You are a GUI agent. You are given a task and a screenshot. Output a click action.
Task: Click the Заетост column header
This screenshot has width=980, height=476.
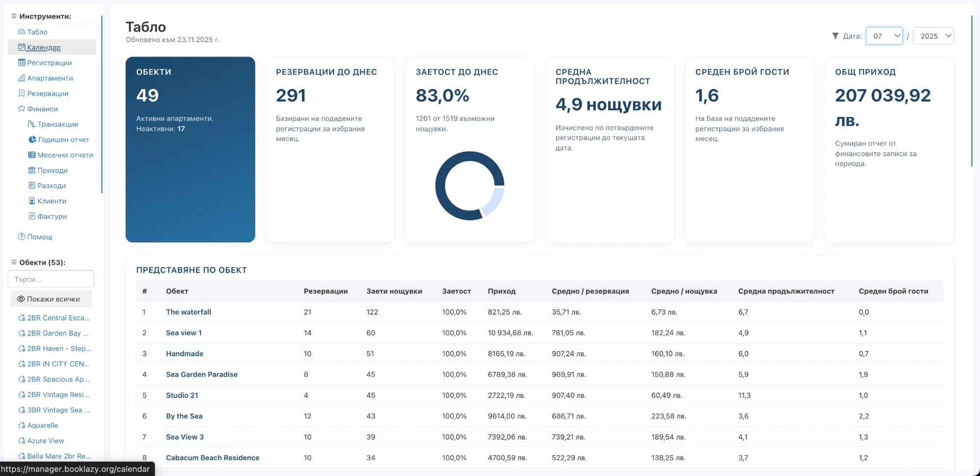456,291
